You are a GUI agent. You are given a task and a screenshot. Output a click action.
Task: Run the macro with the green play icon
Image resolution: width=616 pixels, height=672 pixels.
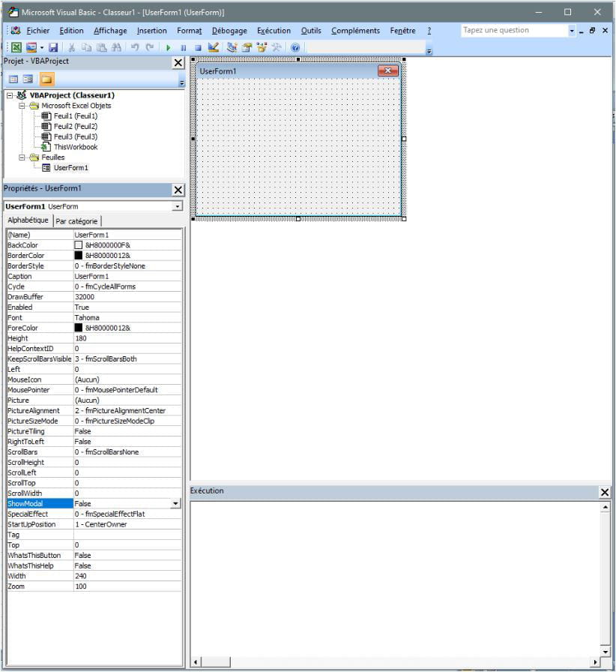point(169,47)
